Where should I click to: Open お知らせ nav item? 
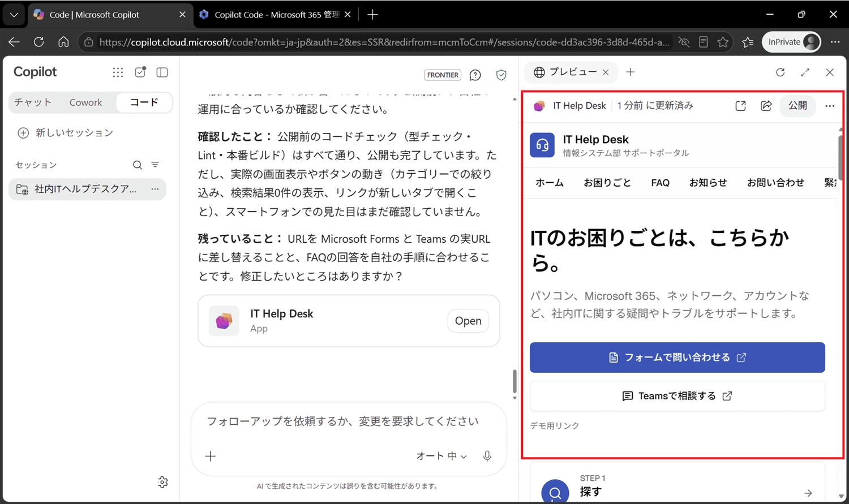(x=708, y=183)
